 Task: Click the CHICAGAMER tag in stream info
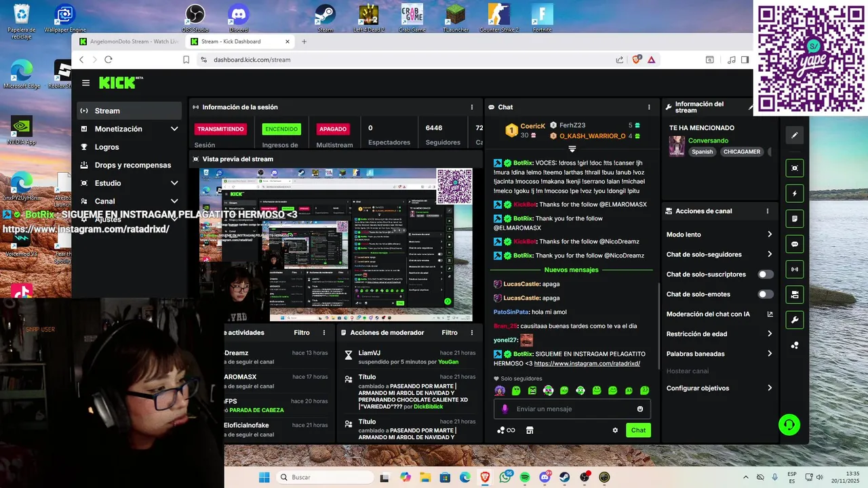click(x=742, y=152)
